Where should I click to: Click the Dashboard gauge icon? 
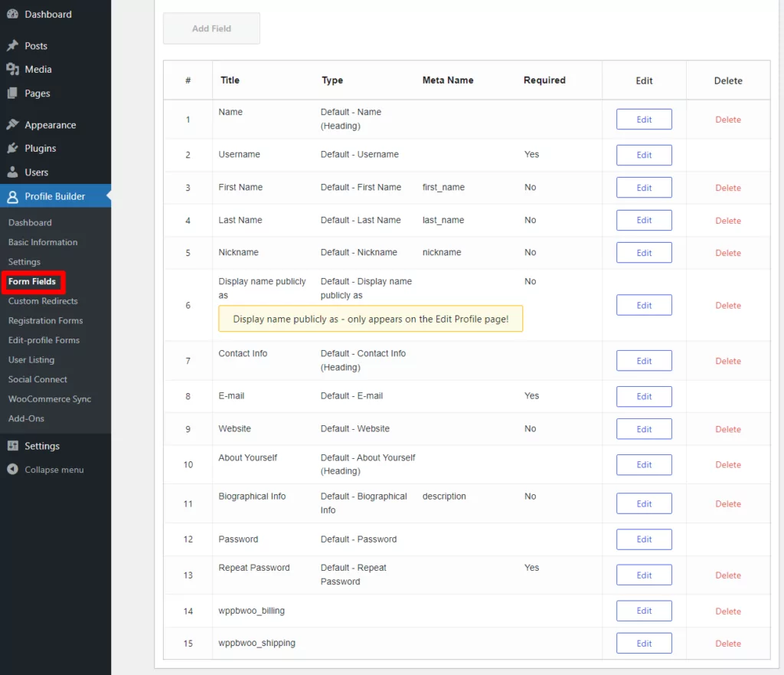pos(12,14)
